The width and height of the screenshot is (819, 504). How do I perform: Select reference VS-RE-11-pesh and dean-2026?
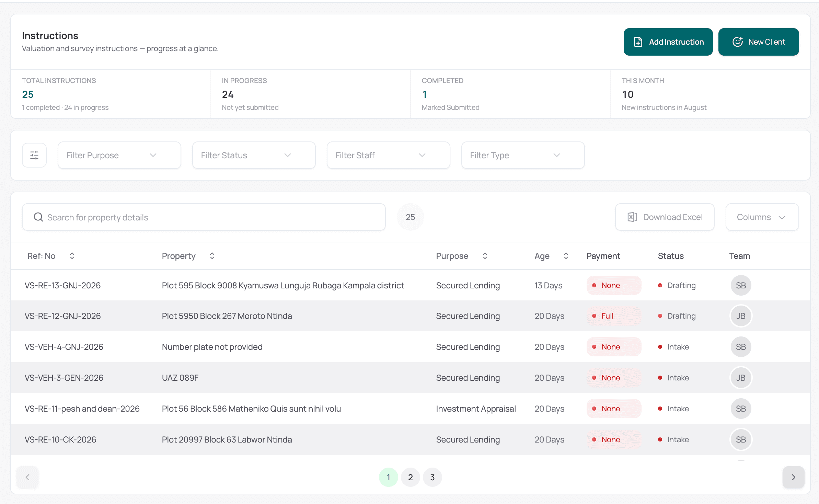82,409
